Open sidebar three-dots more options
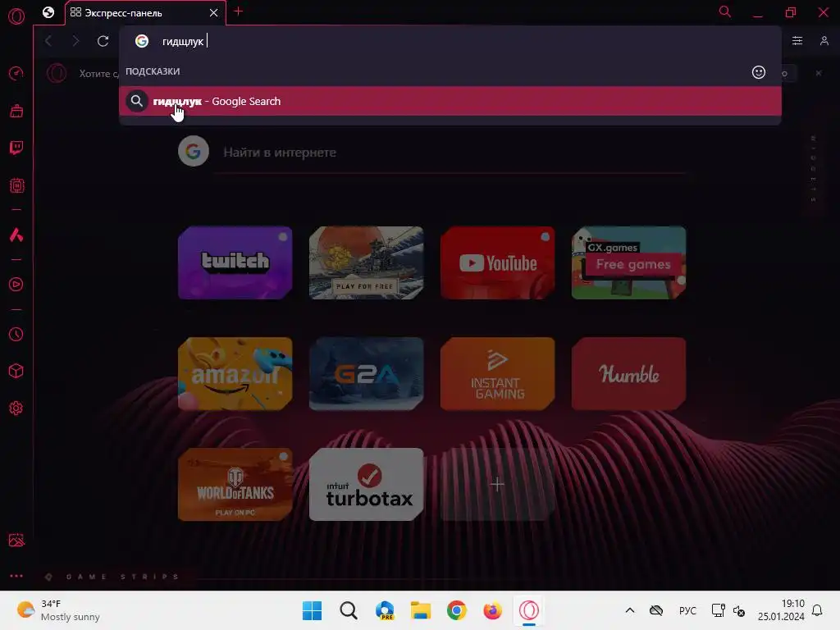This screenshot has height=630, width=840. (16, 576)
